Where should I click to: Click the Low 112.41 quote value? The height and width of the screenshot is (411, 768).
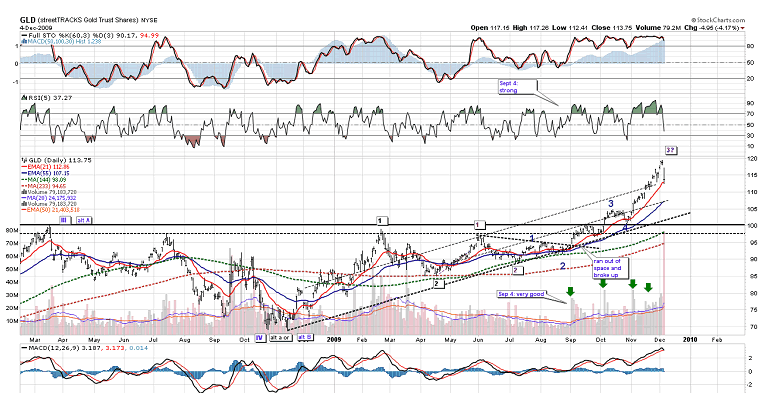pos(570,27)
